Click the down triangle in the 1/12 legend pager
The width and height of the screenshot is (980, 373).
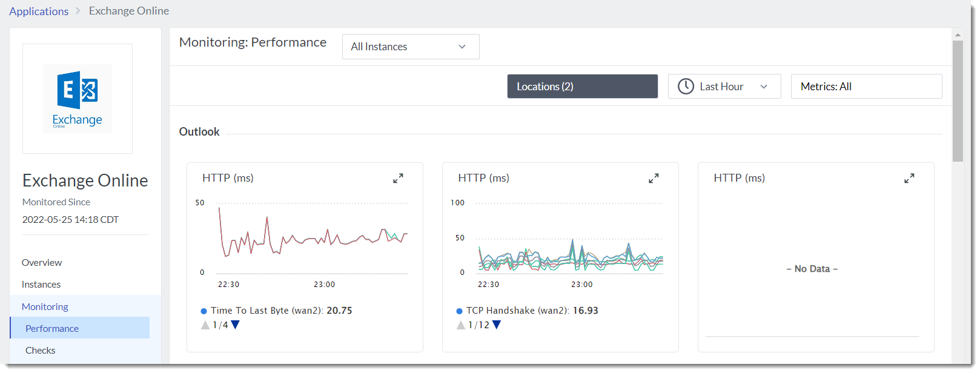(x=497, y=325)
